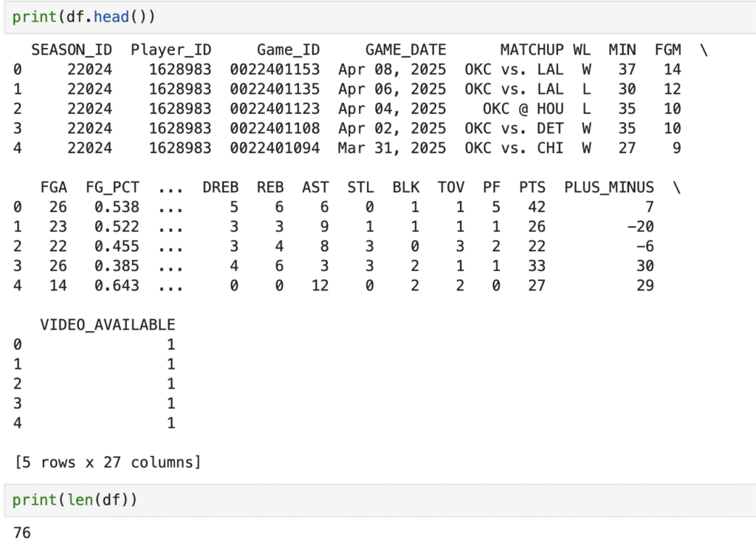
Task: Click the PLUS_MINUS value -20
Action: (640, 227)
